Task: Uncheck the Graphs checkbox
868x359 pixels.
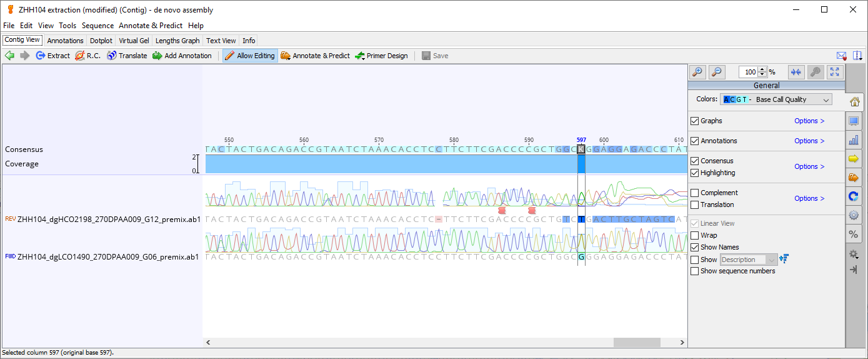Action: [694, 121]
